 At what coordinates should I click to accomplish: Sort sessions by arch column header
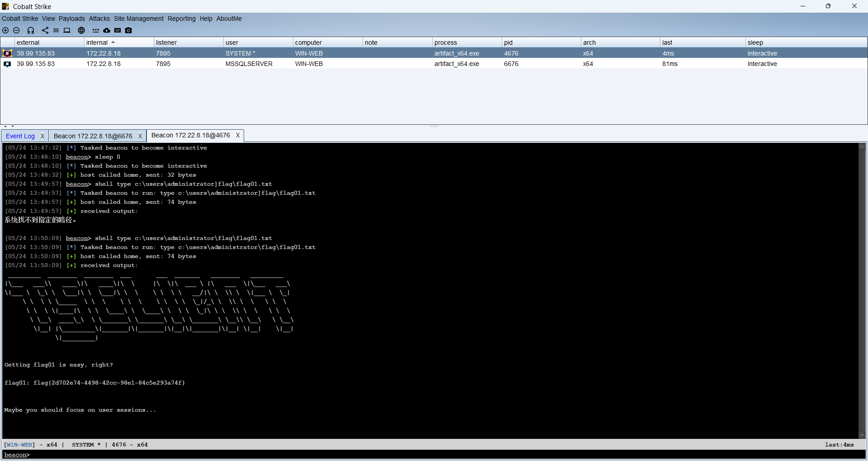[621, 42]
